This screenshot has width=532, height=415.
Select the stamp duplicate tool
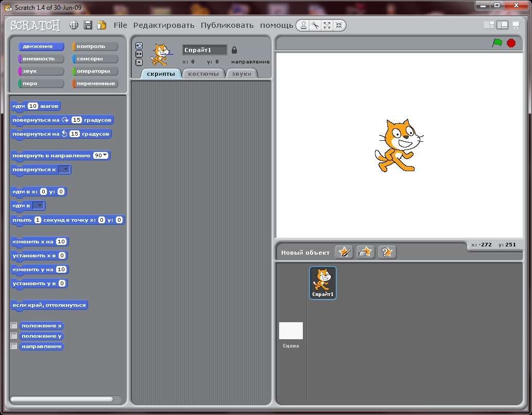point(304,25)
